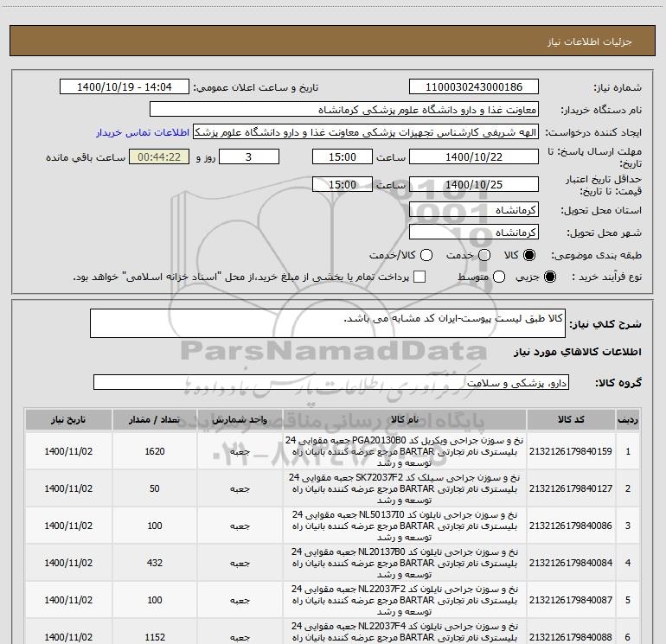Screen dimensions: 666x644
Task: Click the delivery province field کرمانشاه
Action: tap(474, 210)
